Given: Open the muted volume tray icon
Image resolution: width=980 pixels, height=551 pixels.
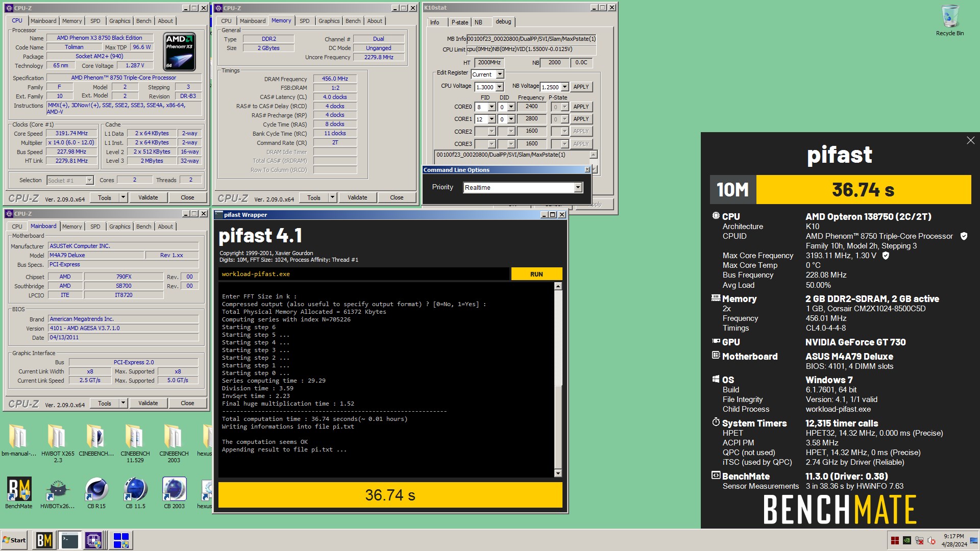Looking at the screenshot, I should (932, 540).
